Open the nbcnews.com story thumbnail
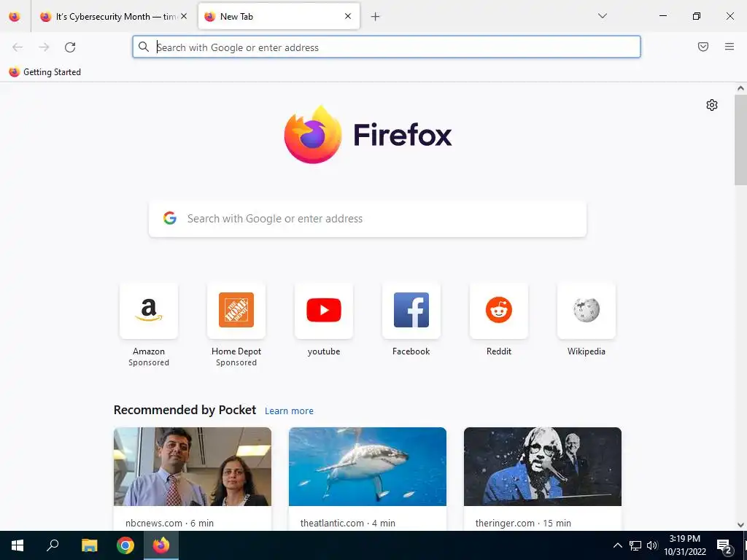This screenshot has height=560, width=747. [193, 466]
